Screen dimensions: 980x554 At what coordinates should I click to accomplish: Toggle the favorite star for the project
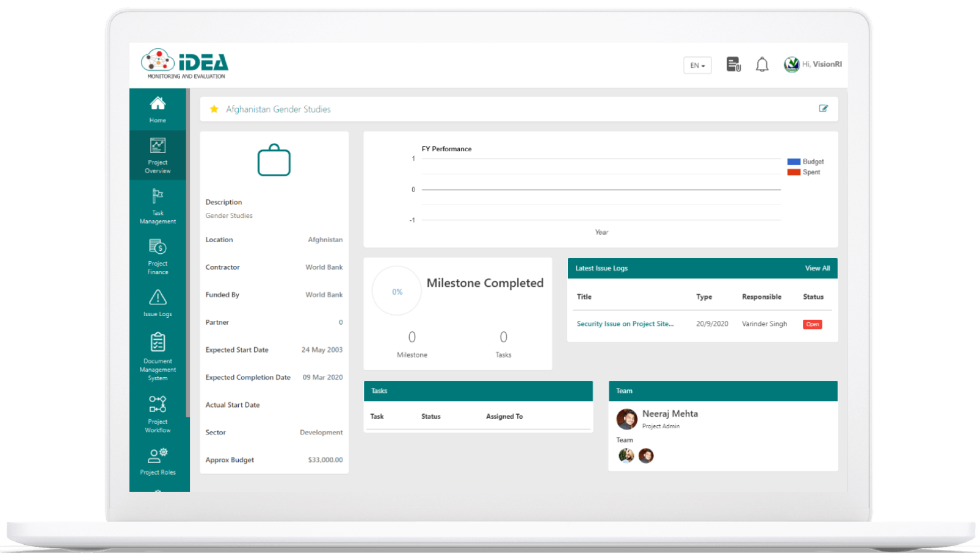click(x=214, y=109)
